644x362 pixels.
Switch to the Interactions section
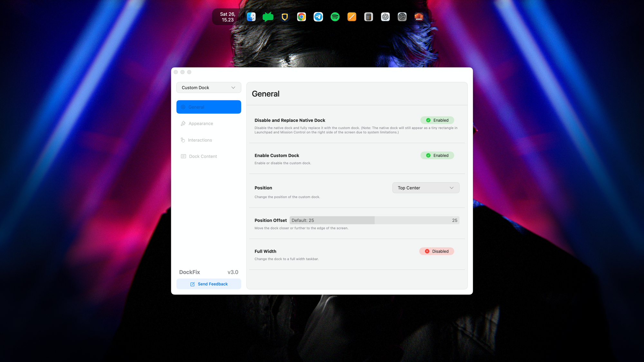pos(200,140)
